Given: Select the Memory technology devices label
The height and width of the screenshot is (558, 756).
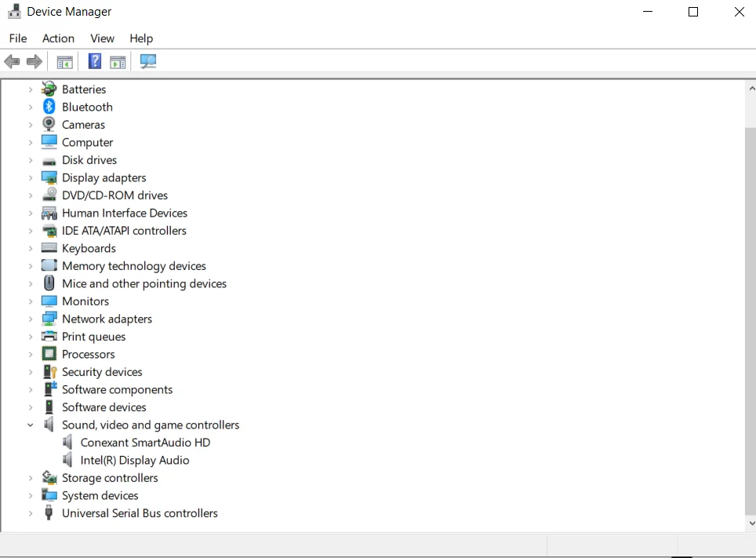Looking at the screenshot, I should pos(133,266).
